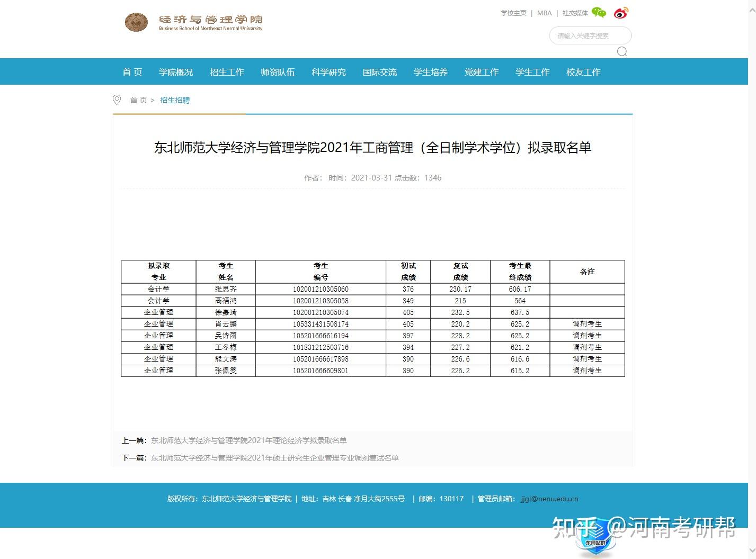Open previous article on 理论经济学拟录取名单
756x559 pixels.
point(249,440)
